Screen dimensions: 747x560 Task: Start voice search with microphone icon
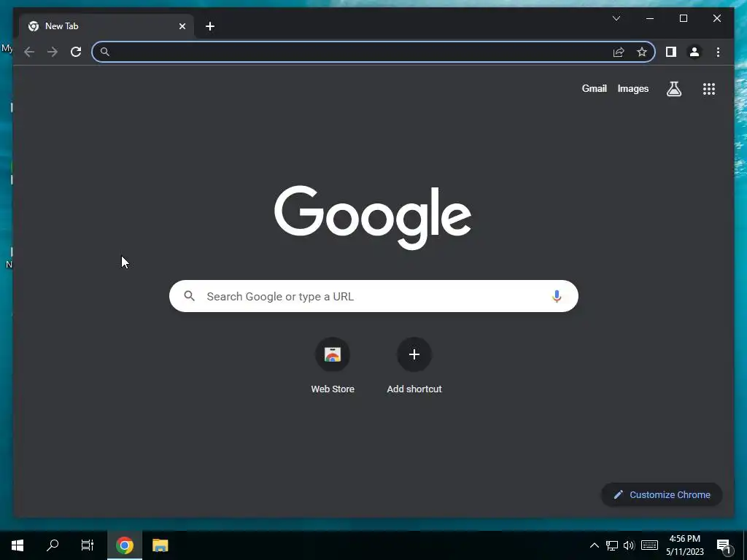point(557,296)
